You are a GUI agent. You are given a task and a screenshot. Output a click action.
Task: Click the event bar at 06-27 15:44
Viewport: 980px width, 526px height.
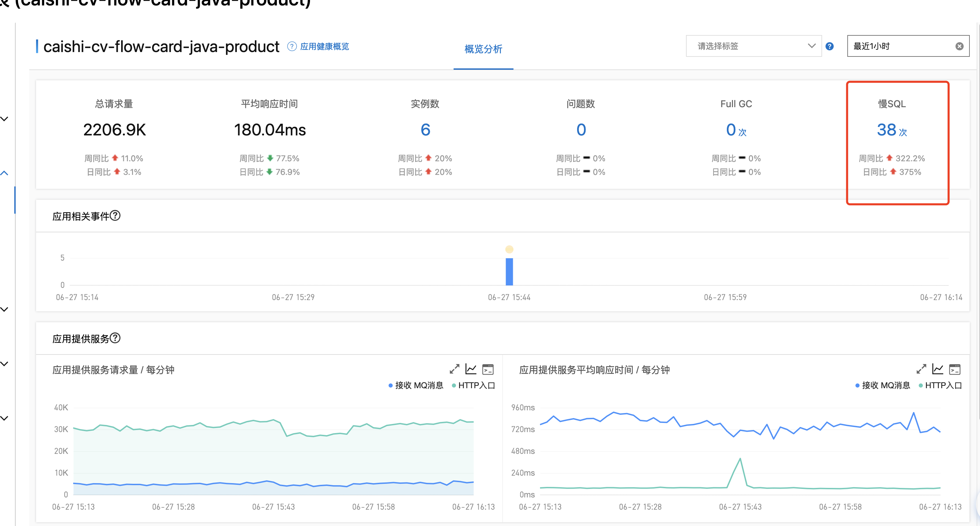coord(509,272)
